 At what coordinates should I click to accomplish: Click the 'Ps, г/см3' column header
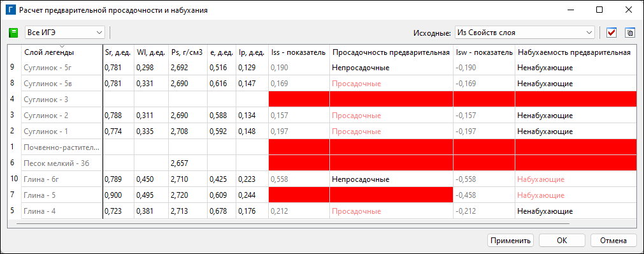187,52
